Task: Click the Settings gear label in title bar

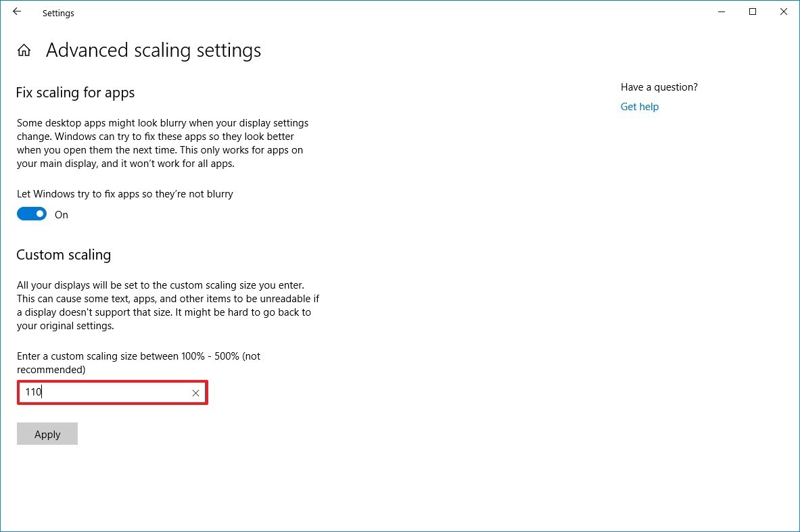Action: pos(58,13)
